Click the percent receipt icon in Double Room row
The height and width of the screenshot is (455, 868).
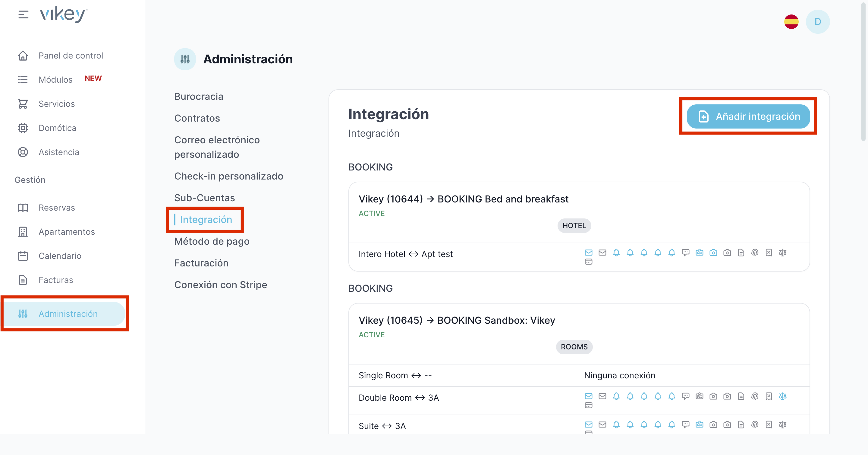click(769, 396)
